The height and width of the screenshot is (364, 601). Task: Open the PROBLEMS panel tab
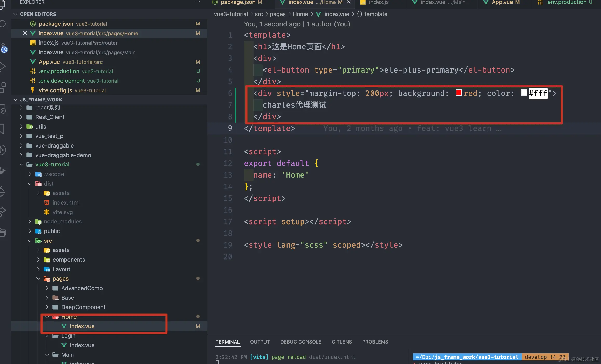tap(375, 342)
